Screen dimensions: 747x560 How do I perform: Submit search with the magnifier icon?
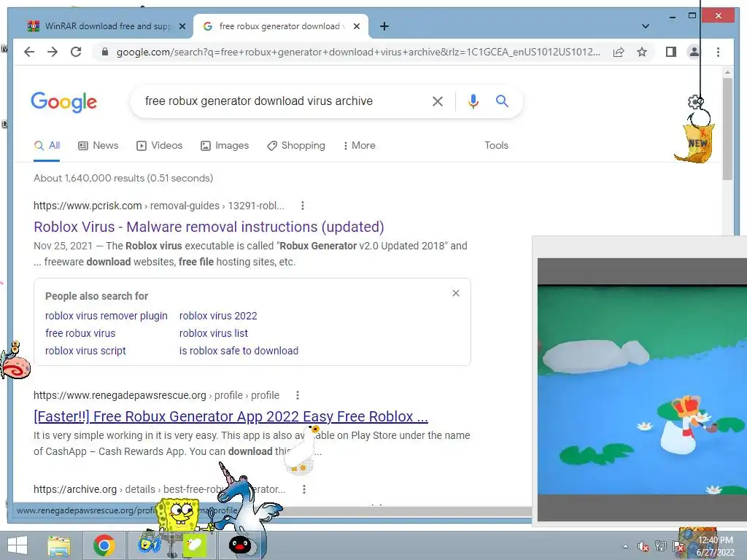(x=502, y=101)
